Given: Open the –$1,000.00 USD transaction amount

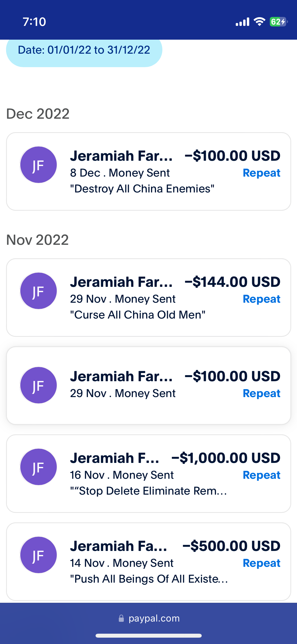Looking at the screenshot, I should [226, 458].
